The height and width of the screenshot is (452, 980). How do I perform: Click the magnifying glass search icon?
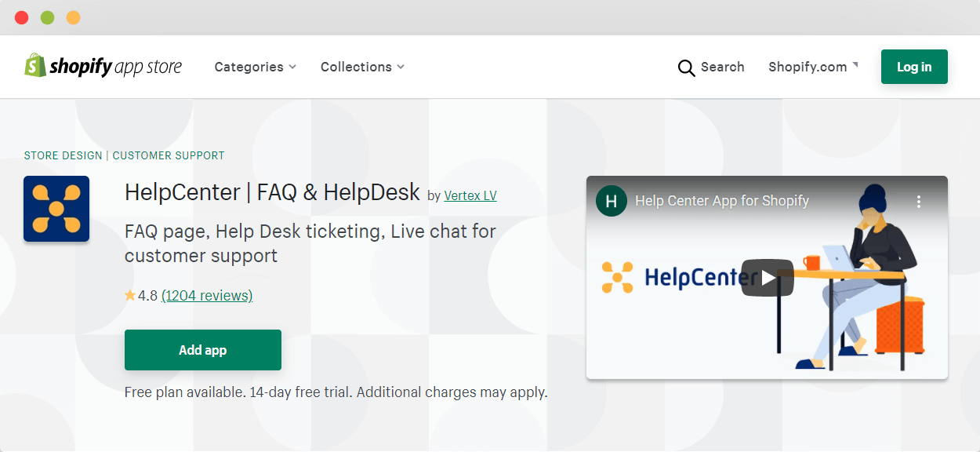(x=686, y=67)
